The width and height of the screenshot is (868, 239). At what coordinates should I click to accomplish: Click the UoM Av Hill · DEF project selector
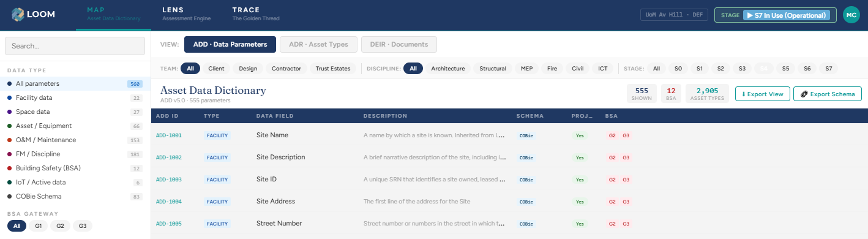(x=674, y=15)
